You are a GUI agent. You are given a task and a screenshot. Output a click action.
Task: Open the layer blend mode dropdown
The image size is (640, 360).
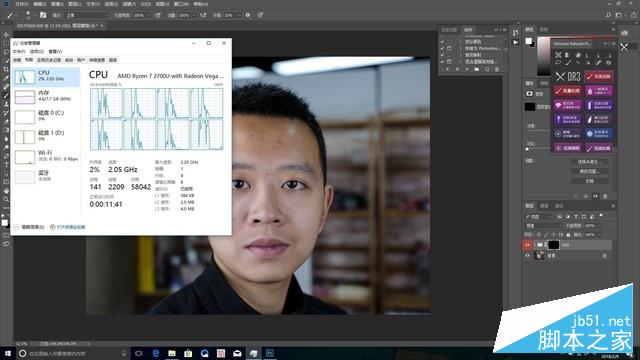coord(544,225)
